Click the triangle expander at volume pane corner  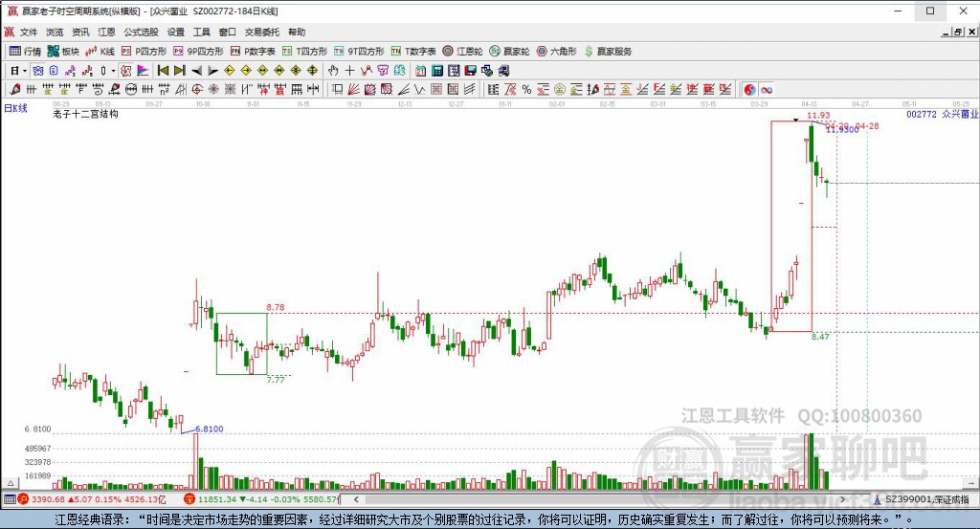[x=10, y=483]
